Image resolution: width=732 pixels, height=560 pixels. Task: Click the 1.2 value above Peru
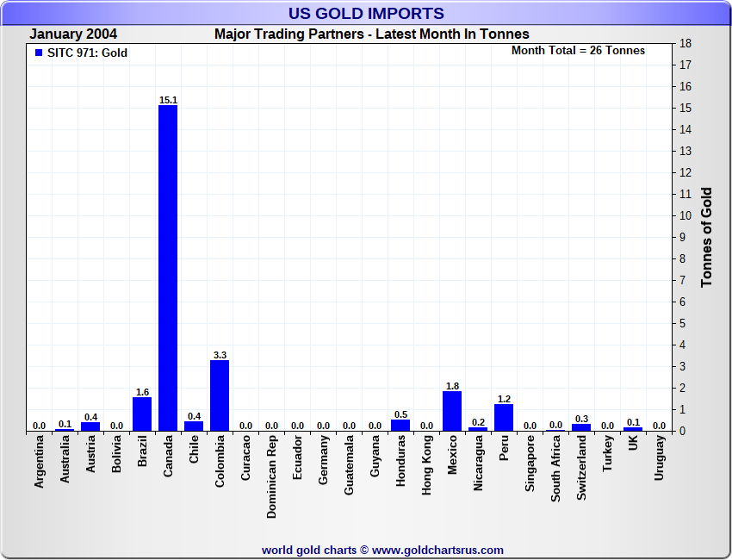[x=504, y=399]
